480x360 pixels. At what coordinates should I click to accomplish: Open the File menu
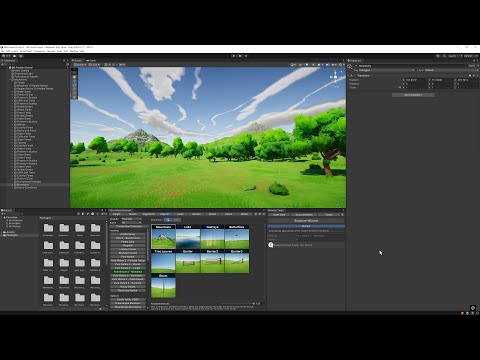(3, 51)
